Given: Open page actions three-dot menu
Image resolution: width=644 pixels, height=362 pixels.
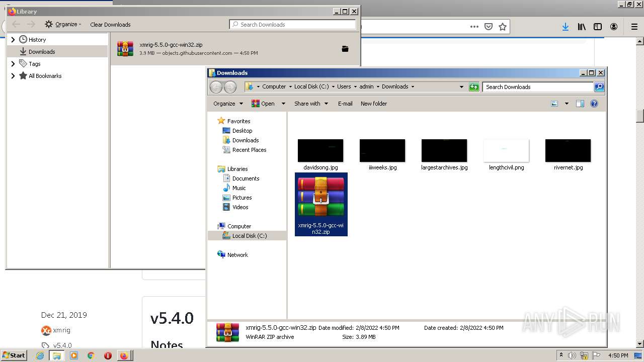Looking at the screenshot, I should coord(474,27).
